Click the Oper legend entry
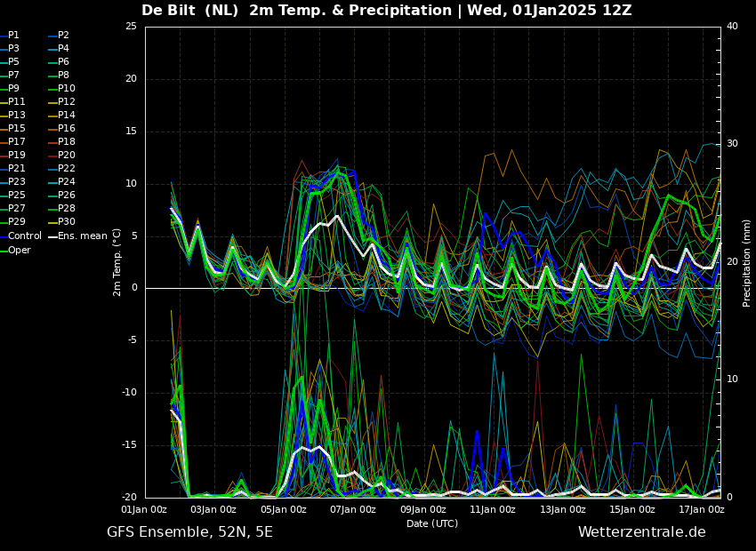 [x=19, y=250]
